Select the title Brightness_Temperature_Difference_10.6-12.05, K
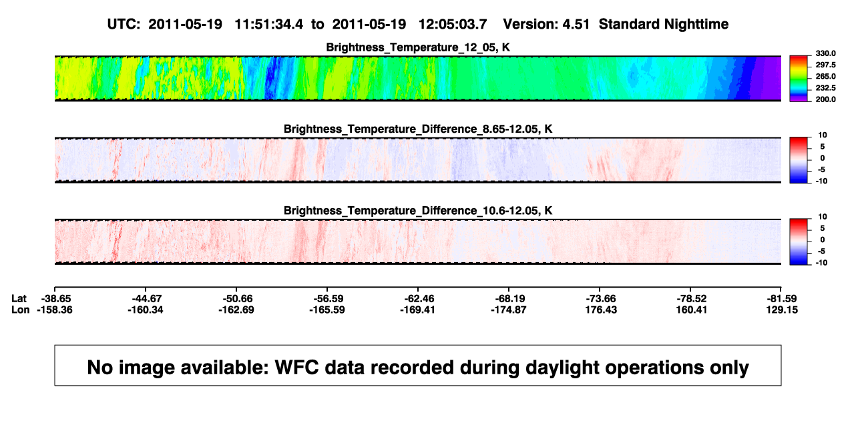Screen dimensions: 868x445 418,211
